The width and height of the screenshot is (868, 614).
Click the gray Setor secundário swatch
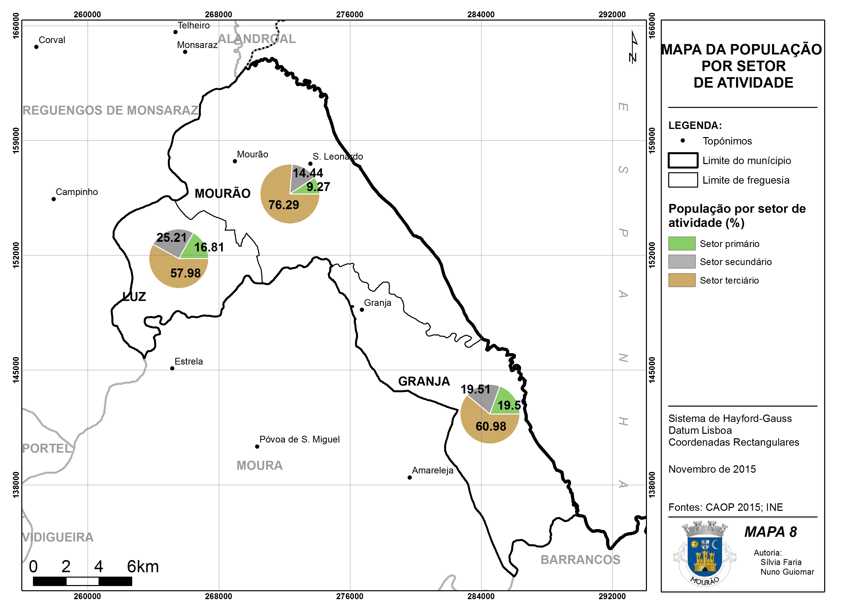[x=682, y=262]
